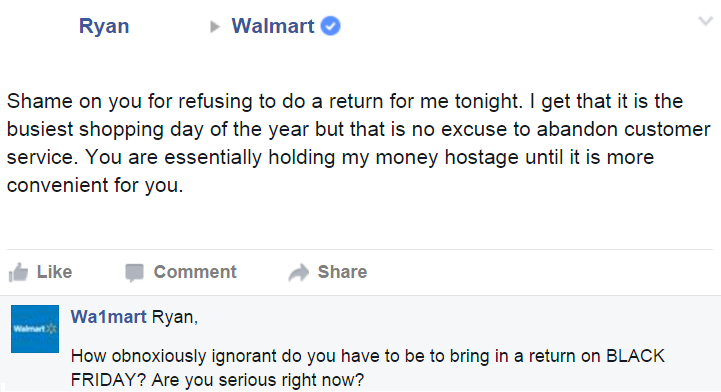Click the gray triangle between Ryan and Walmart
This screenshot has width=721, height=392.
point(214,27)
